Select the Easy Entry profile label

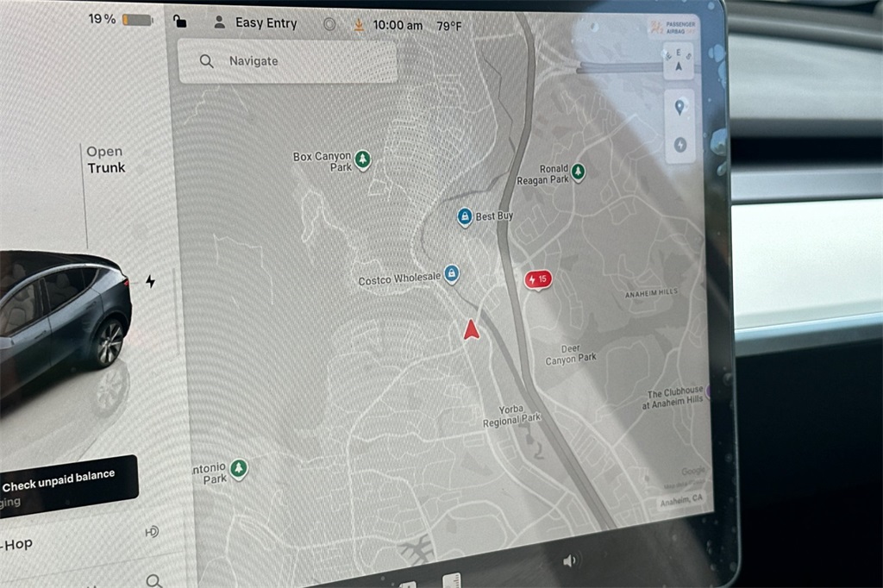point(266,23)
